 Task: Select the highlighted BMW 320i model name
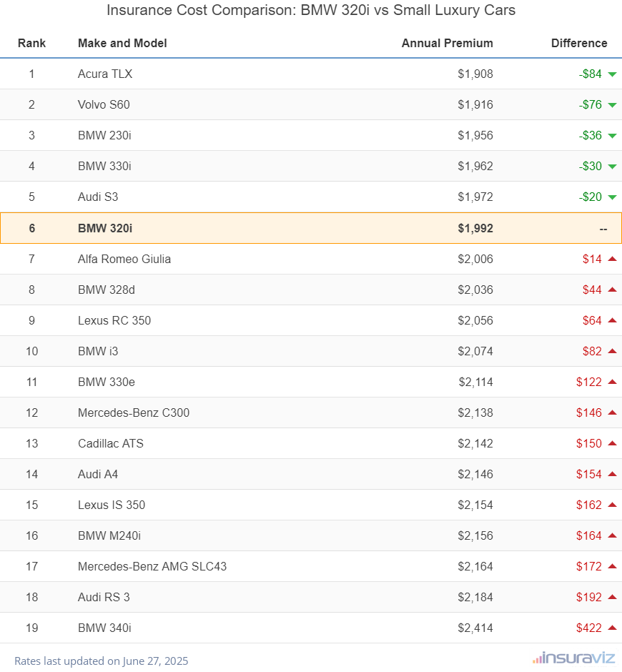(x=105, y=228)
